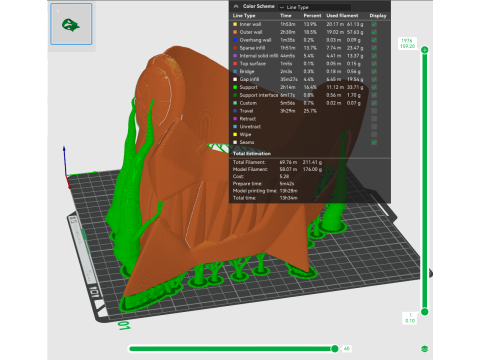The image size is (480, 360).
Task: Click the Overhang wall blue swatch
Action: (235, 40)
